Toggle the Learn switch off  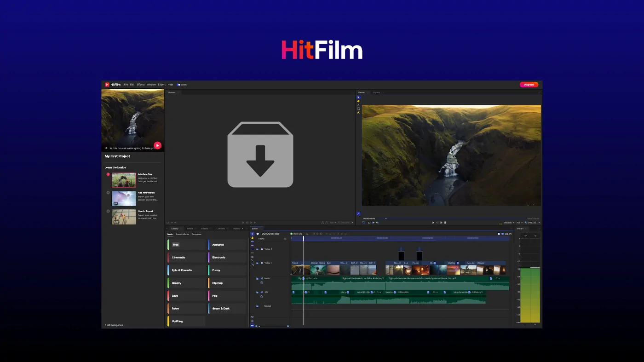click(178, 85)
